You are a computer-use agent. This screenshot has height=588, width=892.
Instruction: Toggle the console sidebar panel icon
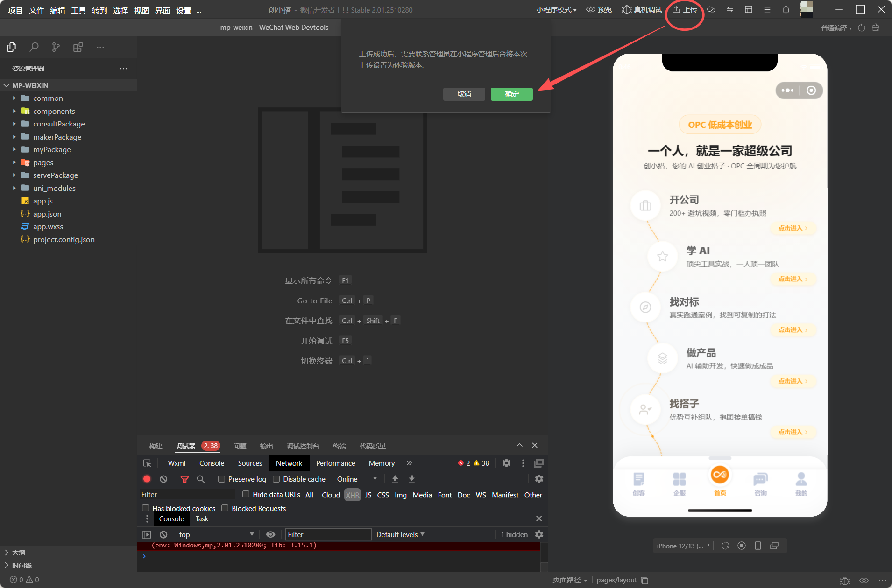coord(147,534)
